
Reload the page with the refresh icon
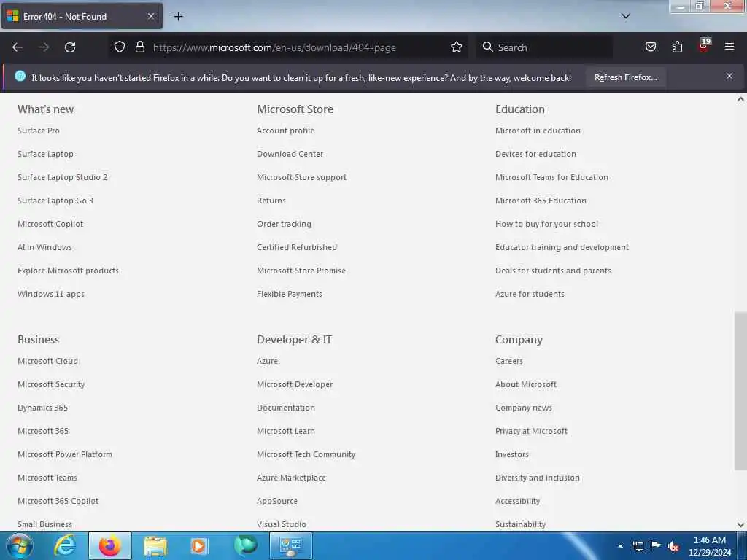pyautogui.click(x=70, y=47)
